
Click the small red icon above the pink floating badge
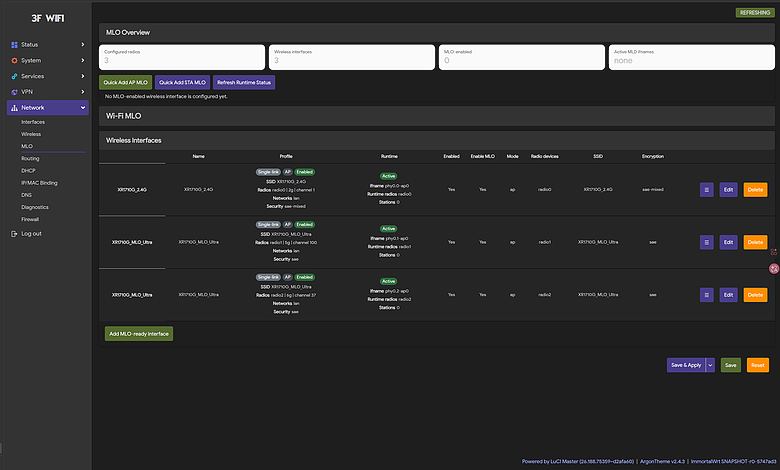774,252
